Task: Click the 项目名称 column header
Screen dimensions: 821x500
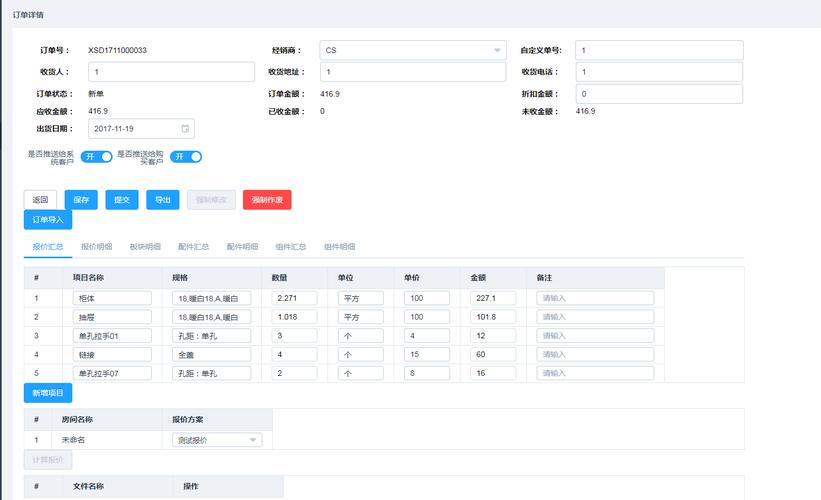Action: 88,277
